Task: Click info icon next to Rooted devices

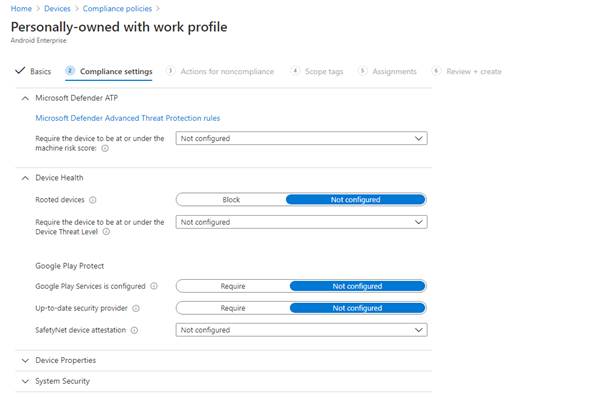Action: (93, 200)
